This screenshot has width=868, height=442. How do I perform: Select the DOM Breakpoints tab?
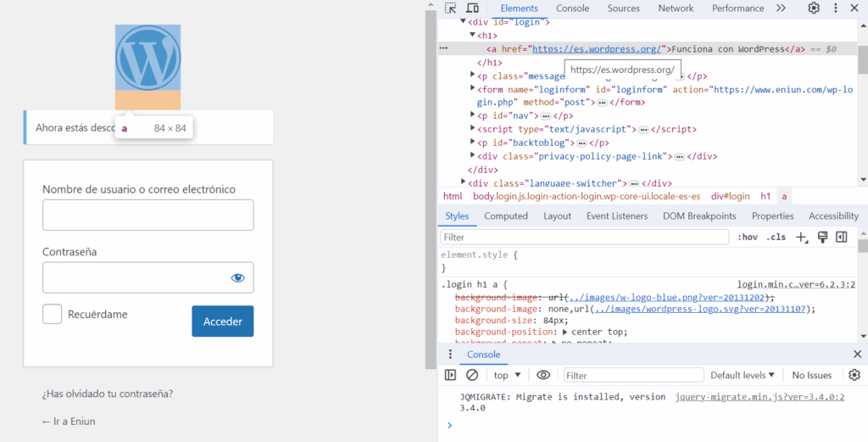coord(699,216)
